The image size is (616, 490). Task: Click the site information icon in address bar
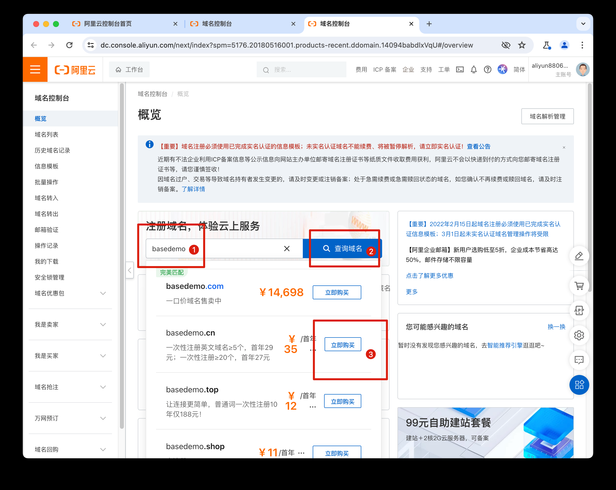(x=91, y=45)
